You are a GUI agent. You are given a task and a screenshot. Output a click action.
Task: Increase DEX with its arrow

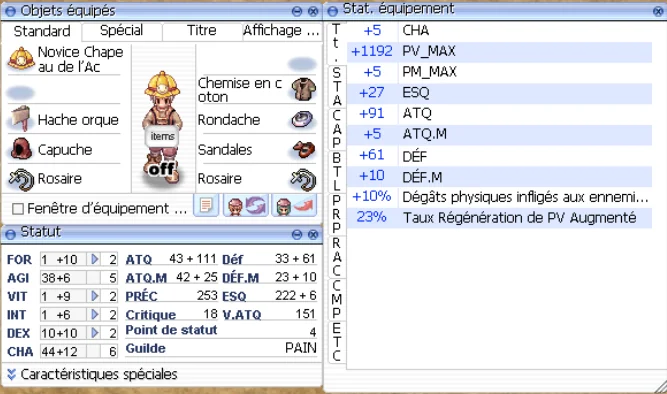click(94, 332)
